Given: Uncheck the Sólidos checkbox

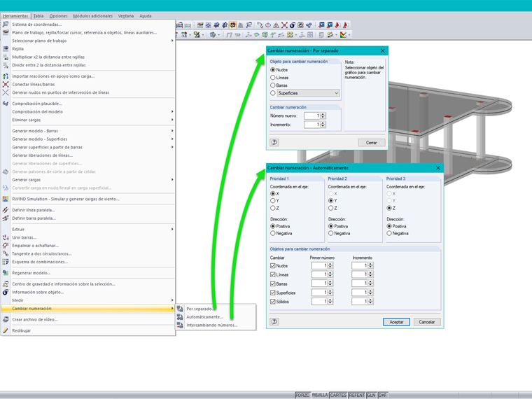Looking at the screenshot, I should pyautogui.click(x=273, y=301).
